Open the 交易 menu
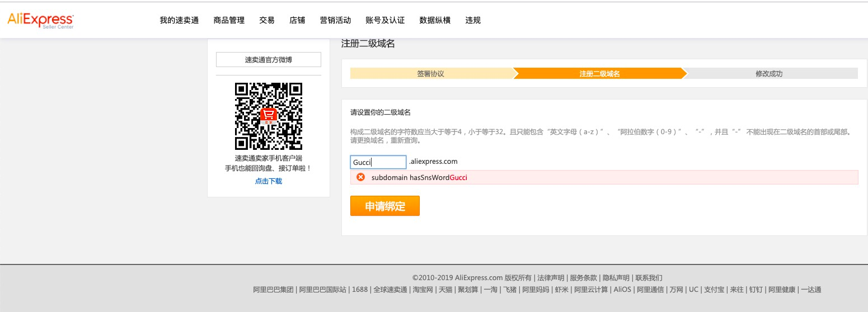The image size is (868, 312). 267,20
